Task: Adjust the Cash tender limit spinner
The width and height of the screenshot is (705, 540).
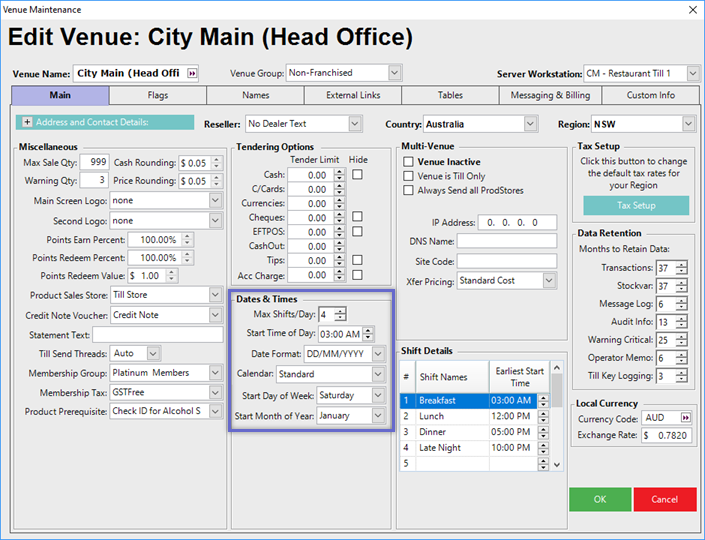Action: click(x=340, y=175)
